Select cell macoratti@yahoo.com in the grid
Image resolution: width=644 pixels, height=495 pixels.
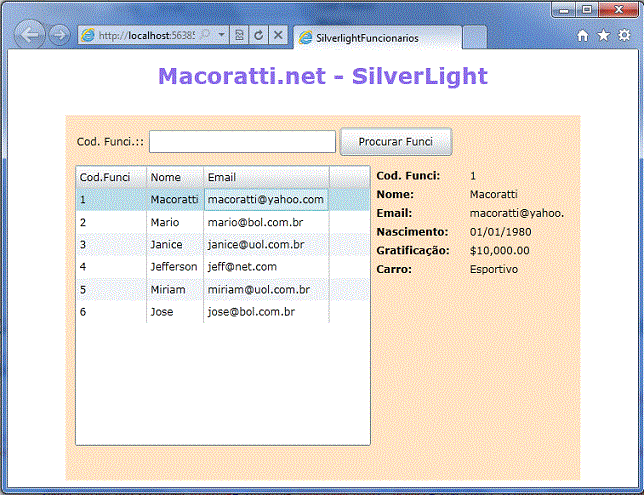click(x=266, y=200)
